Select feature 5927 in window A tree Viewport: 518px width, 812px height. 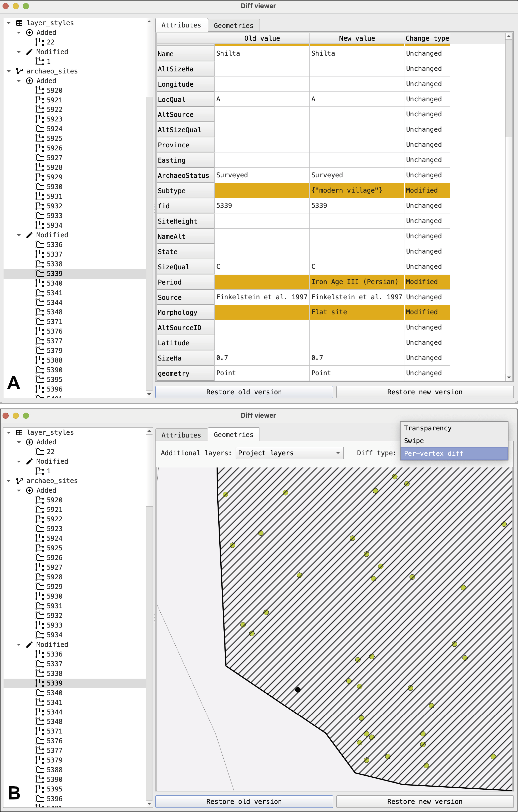55,158
